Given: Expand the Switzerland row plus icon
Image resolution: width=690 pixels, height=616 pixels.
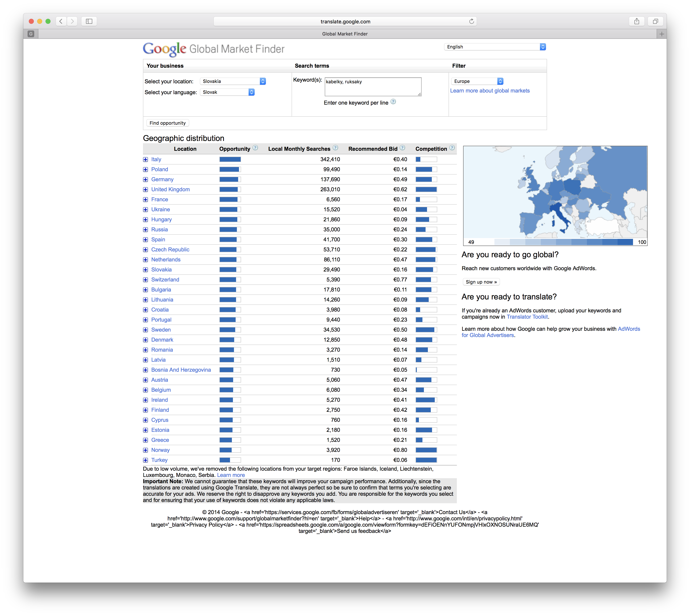Looking at the screenshot, I should (145, 280).
